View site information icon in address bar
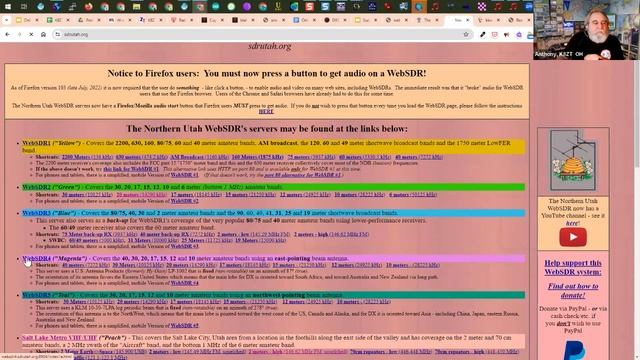The width and height of the screenshot is (640, 360). (x=58, y=35)
